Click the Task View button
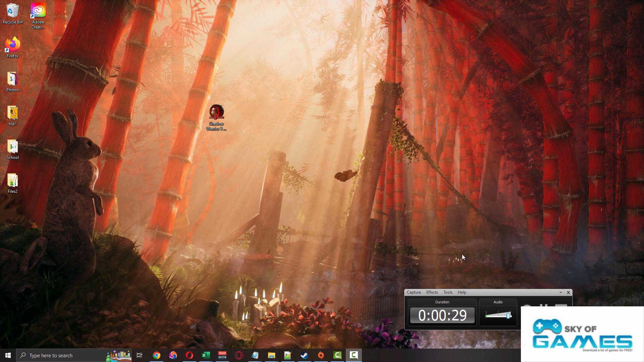Screen dimensions: 644x362 click(x=140, y=355)
